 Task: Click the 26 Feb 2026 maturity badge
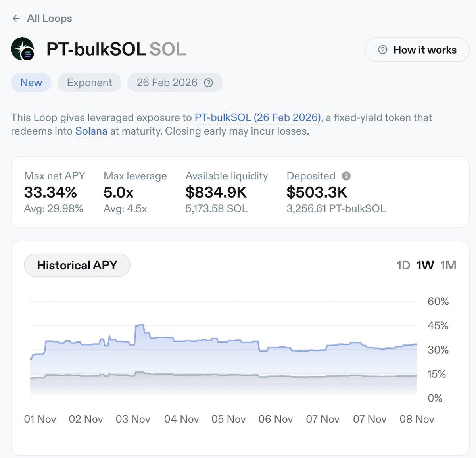click(x=175, y=83)
